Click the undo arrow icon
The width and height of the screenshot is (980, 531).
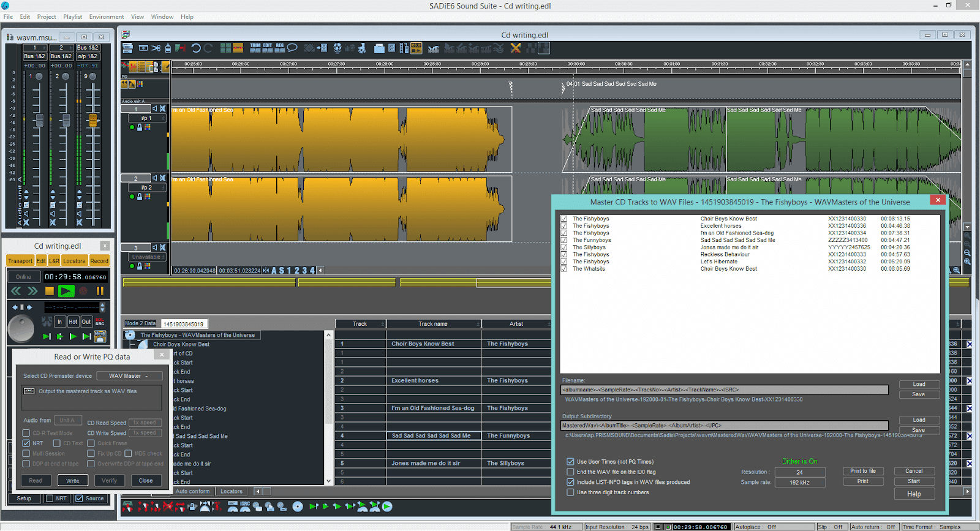[x=196, y=48]
